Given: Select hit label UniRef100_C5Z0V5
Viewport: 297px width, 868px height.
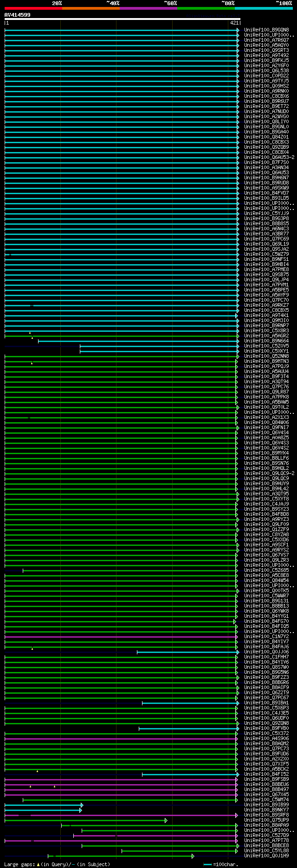Looking at the screenshot, I should 266,346.
